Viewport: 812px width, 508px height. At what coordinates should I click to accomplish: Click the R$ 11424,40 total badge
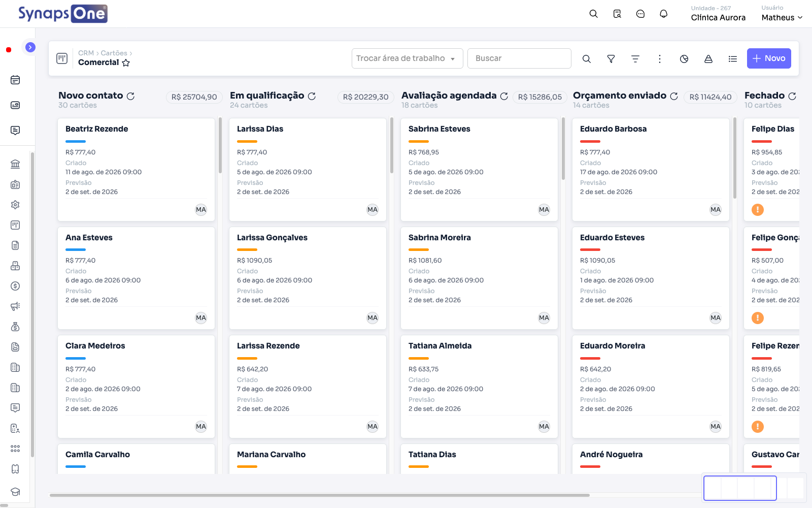710,97
